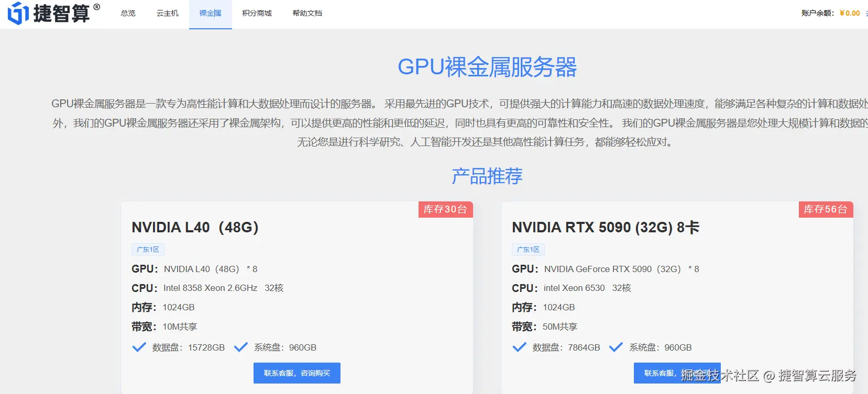Click the 10M共享 bandwidth value

180,327
